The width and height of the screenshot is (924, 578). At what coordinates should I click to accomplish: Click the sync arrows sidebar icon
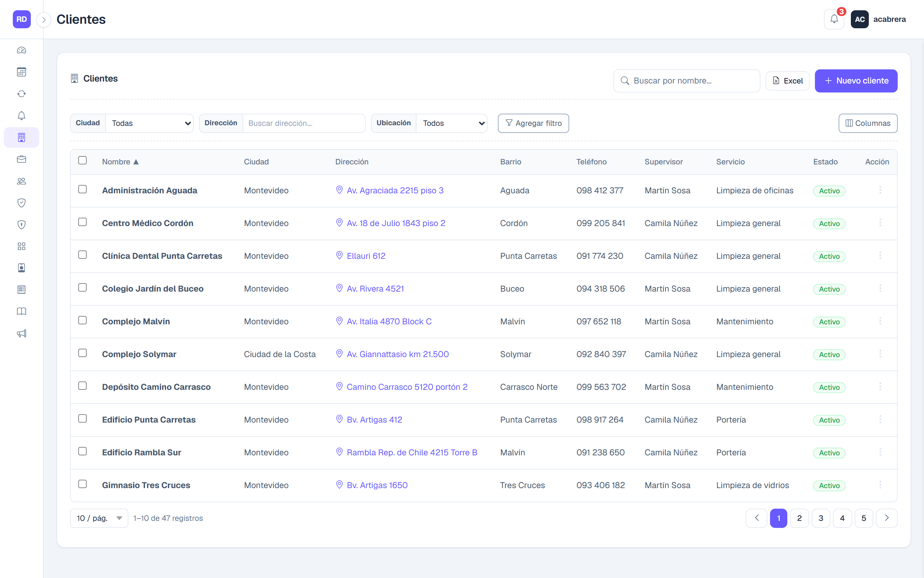tap(21, 94)
